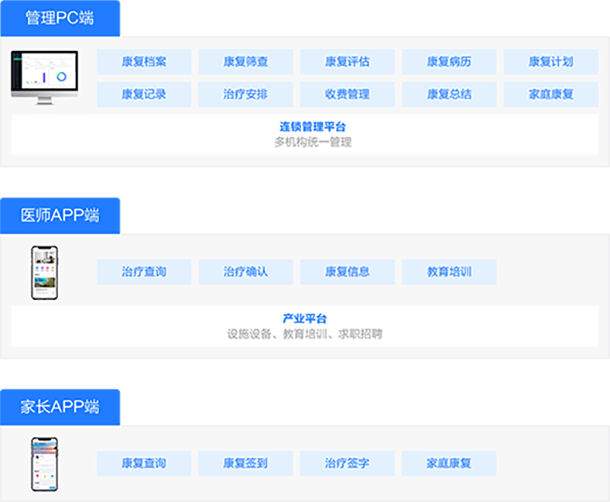Click the 教育培训 button
Screen dimensions: 610x502
(x=449, y=272)
